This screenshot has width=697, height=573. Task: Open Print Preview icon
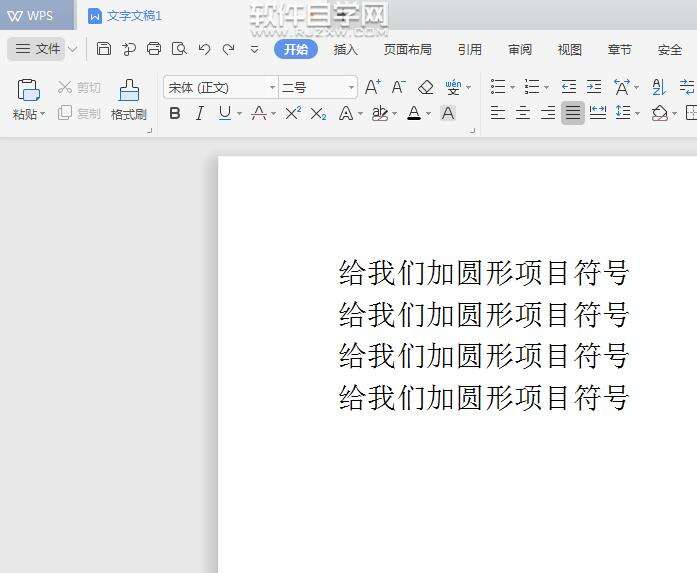click(179, 48)
